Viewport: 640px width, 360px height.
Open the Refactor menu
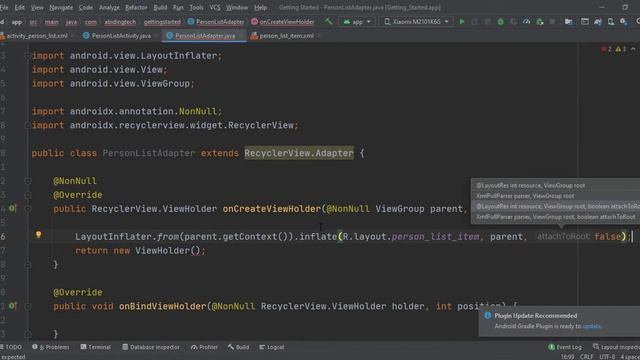click(x=136, y=7)
